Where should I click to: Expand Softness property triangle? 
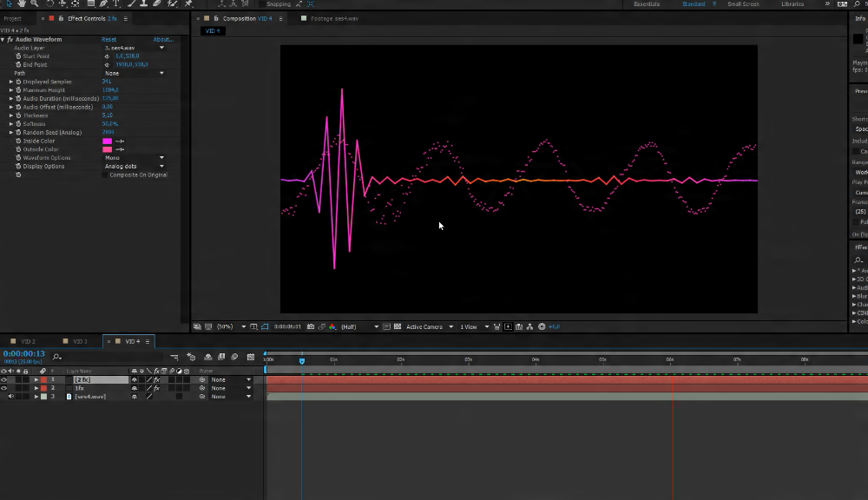point(11,124)
